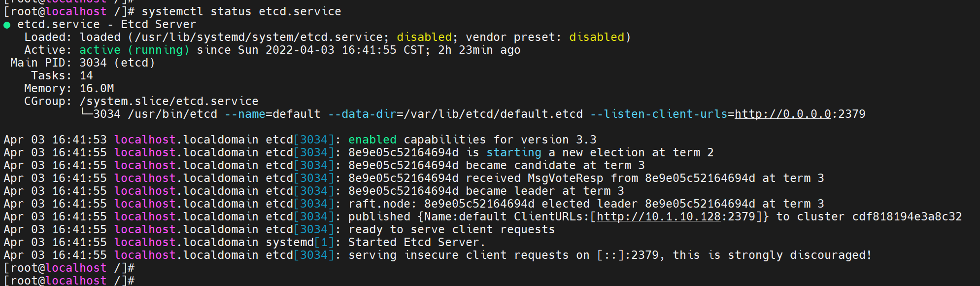Click the first 'disabled' text on Loaded line
The image size is (980, 286).
[x=424, y=37]
